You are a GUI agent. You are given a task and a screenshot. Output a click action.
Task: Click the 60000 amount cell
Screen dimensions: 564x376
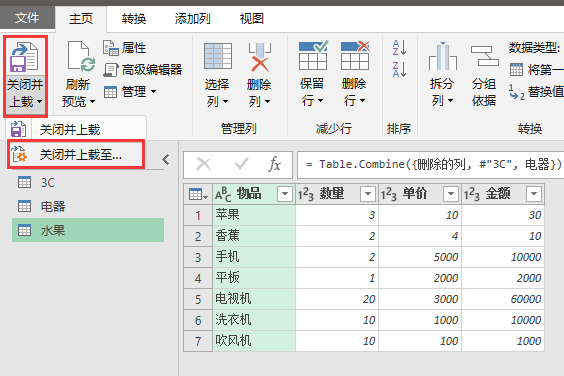503,299
